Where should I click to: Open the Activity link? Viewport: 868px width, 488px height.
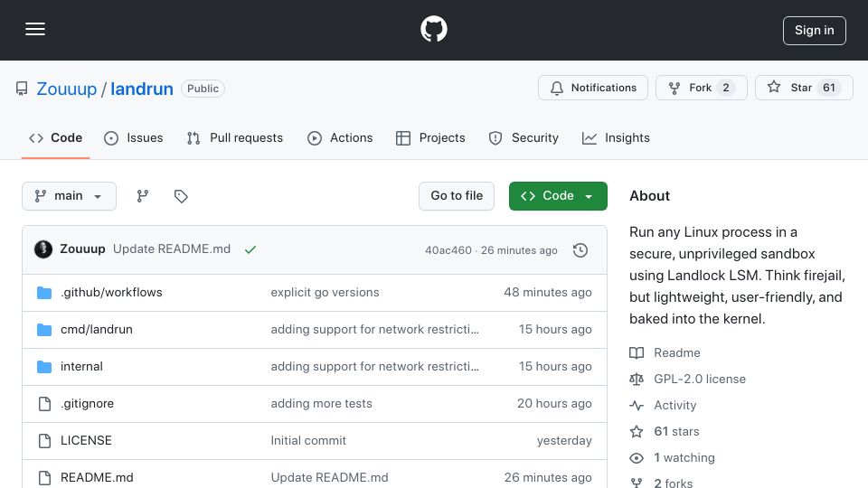675,405
